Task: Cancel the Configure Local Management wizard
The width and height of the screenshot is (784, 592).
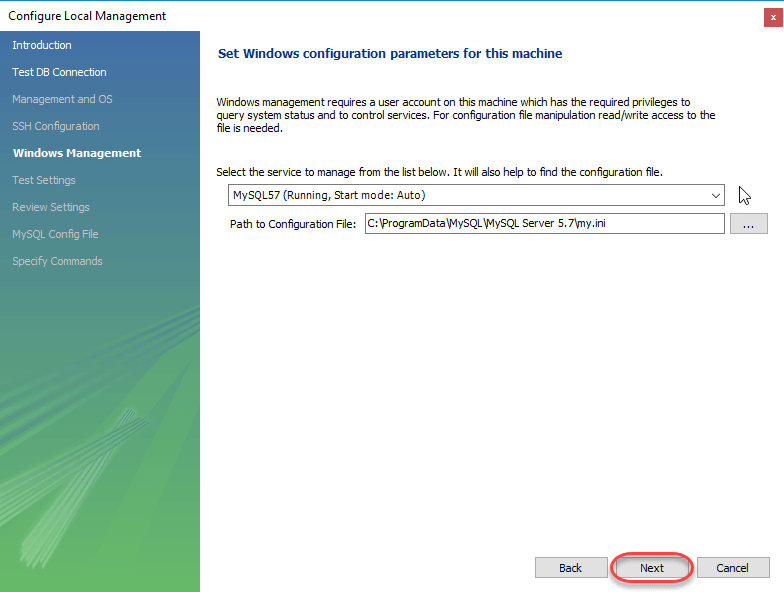Action: point(732,568)
